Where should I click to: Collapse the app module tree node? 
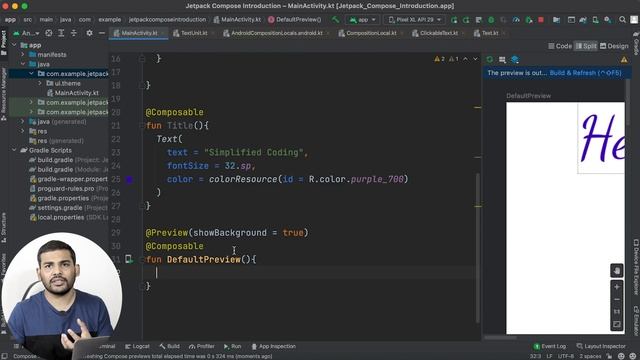[15, 45]
